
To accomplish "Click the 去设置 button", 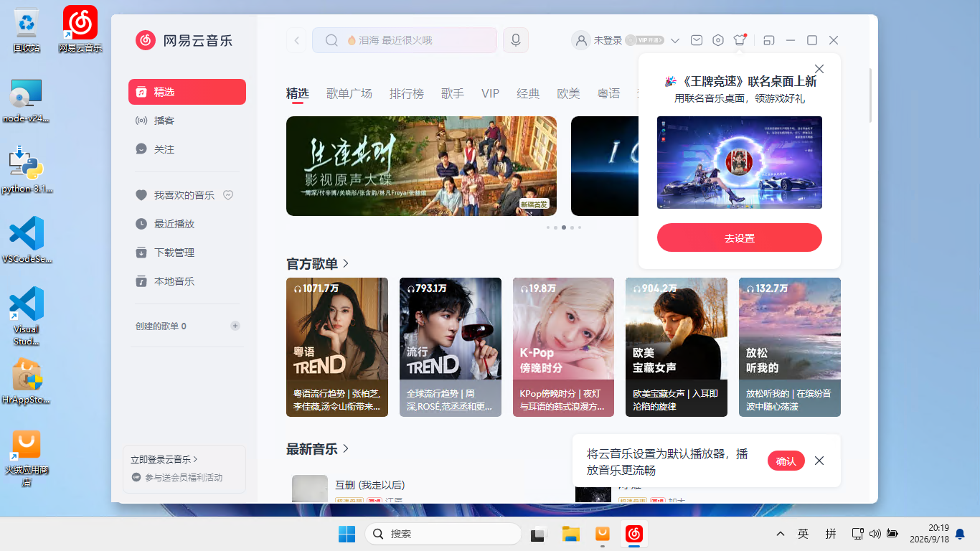I will (x=740, y=237).
